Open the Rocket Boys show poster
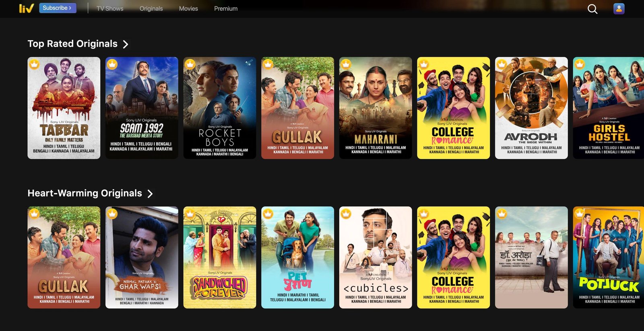Image resolution: width=644 pixels, height=331 pixels. (x=220, y=108)
